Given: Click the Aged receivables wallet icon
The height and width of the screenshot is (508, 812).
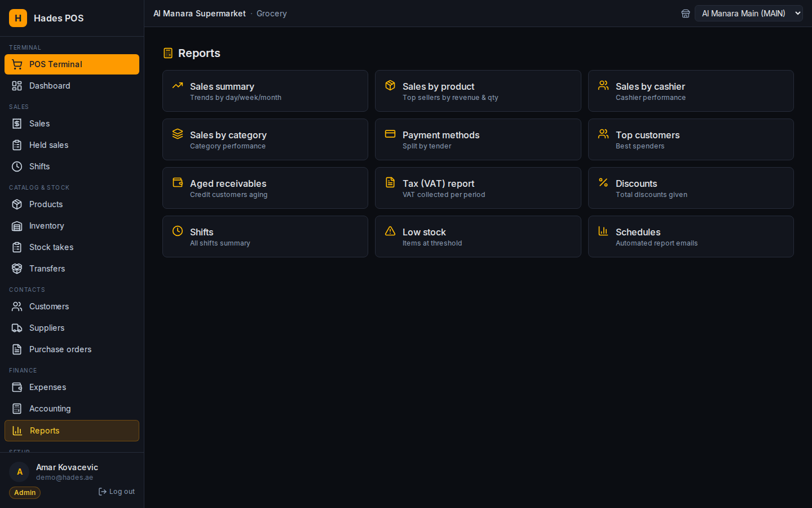Looking at the screenshot, I should [x=178, y=182].
